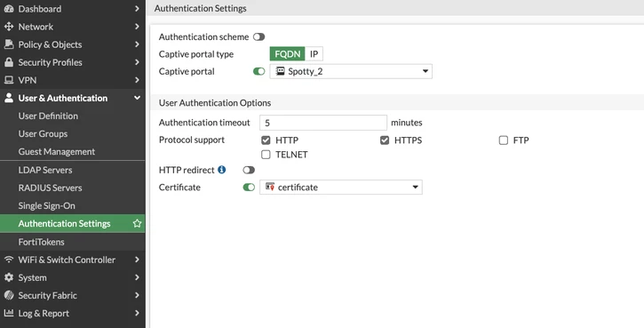Select Authentication Settings menu item
The width and height of the screenshot is (644, 328).
pos(72,224)
